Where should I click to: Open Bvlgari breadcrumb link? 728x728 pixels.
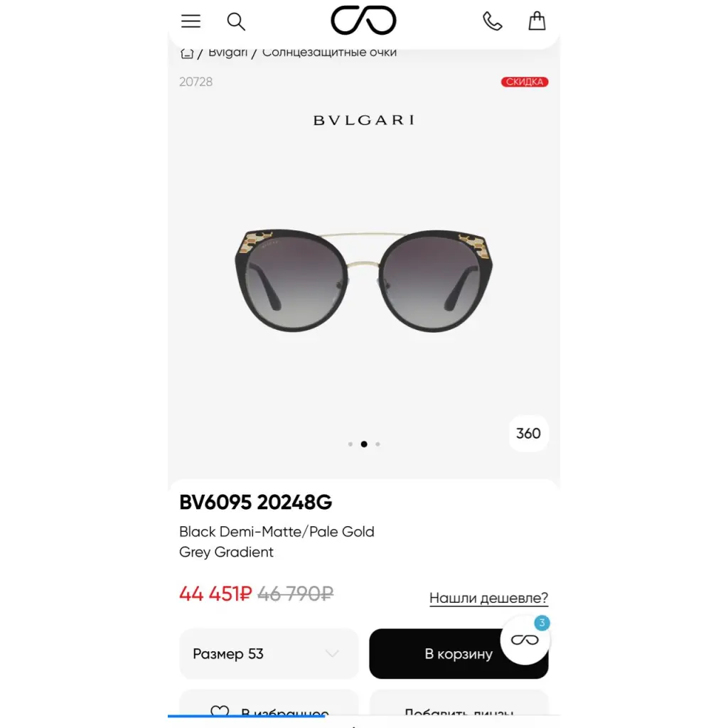click(227, 53)
